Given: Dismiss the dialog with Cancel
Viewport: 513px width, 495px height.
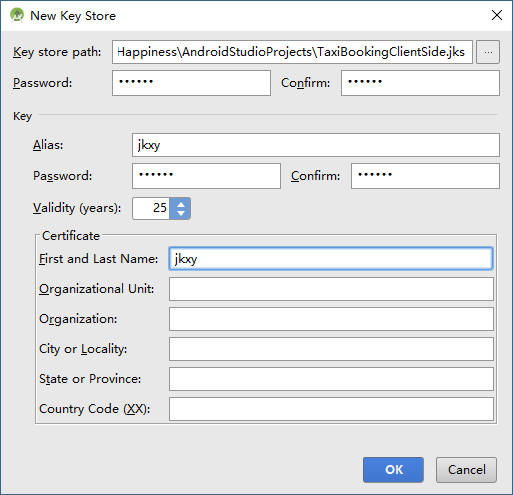Looking at the screenshot, I should [x=466, y=470].
